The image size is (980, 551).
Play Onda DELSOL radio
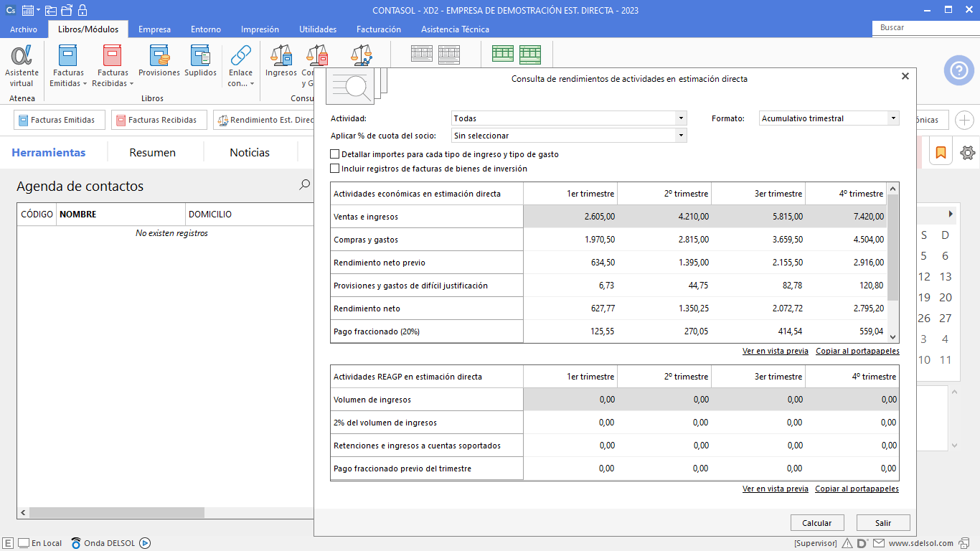pyautogui.click(x=145, y=543)
